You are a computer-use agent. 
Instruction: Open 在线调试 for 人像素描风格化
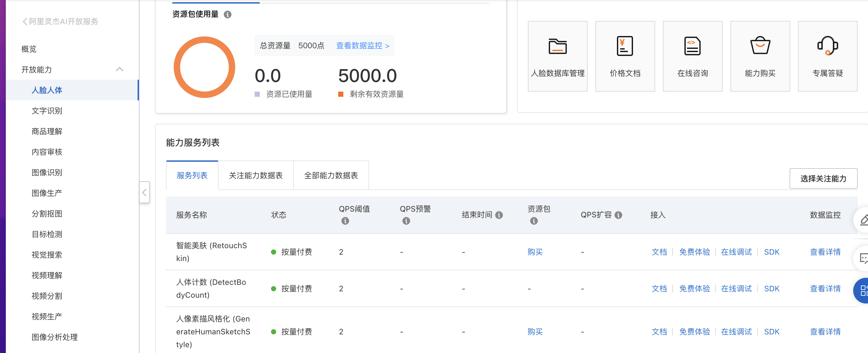736,331
